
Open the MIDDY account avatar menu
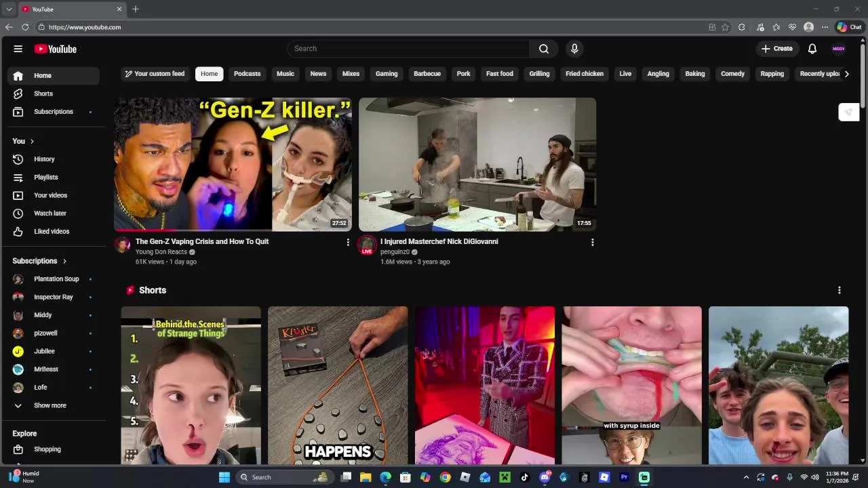(x=839, y=49)
